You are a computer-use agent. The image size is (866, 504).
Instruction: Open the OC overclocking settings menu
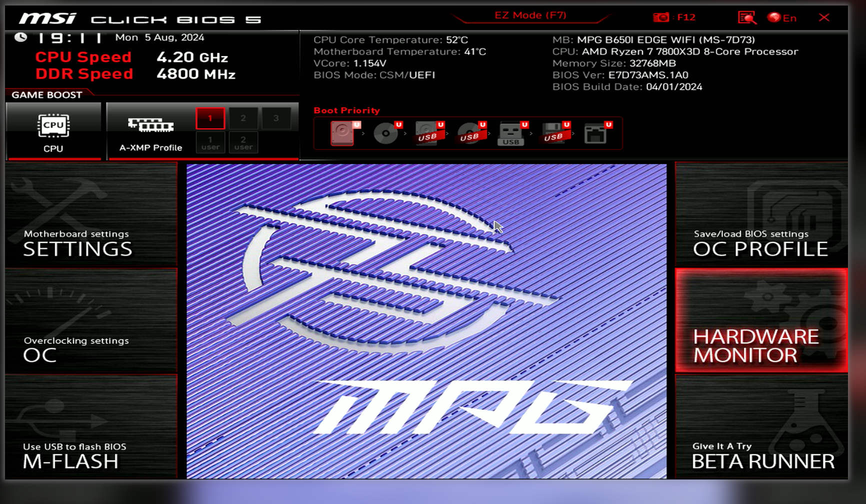point(91,321)
